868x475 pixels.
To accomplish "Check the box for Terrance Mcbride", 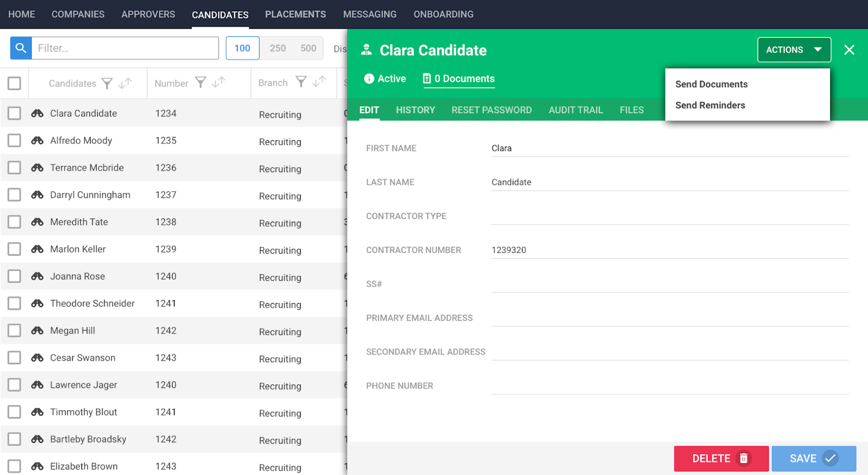I will click(x=15, y=168).
